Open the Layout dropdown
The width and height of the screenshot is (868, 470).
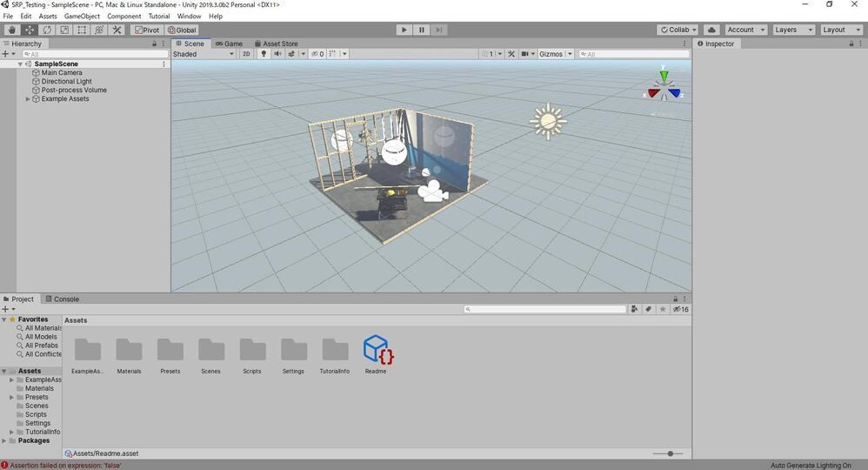(841, 30)
